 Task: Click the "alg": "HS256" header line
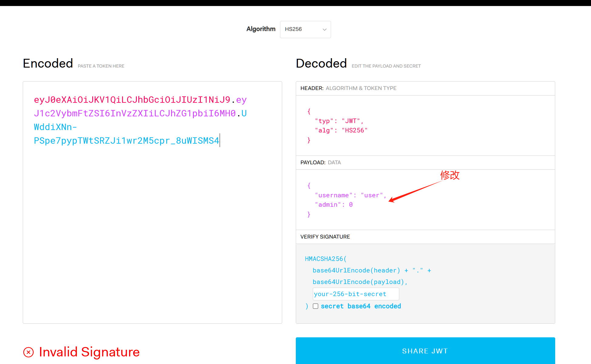(341, 130)
